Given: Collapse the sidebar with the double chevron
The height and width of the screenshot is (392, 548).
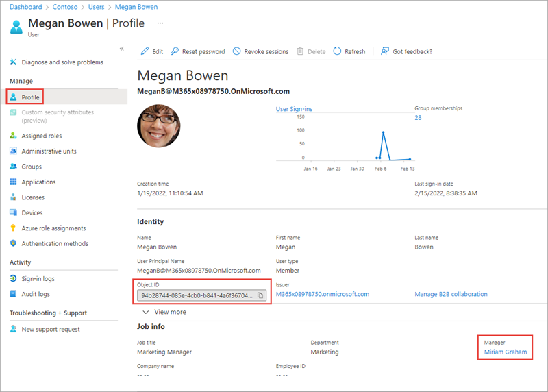Looking at the screenshot, I should point(122,49).
